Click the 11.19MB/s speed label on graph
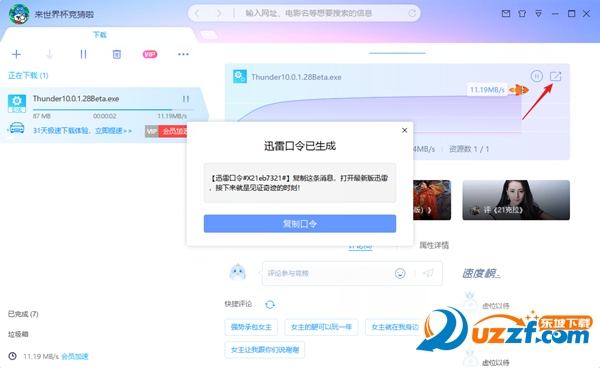 [x=487, y=90]
